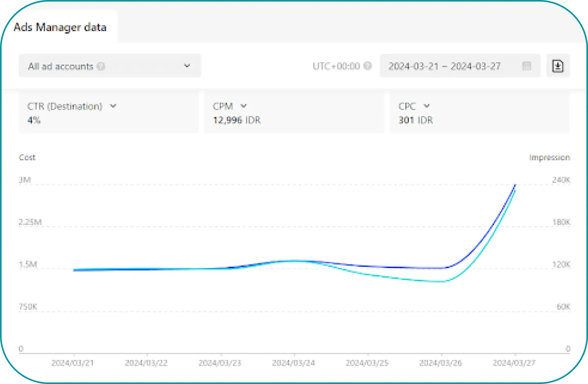
Task: Click the calendar icon in date range field
Action: [526, 66]
